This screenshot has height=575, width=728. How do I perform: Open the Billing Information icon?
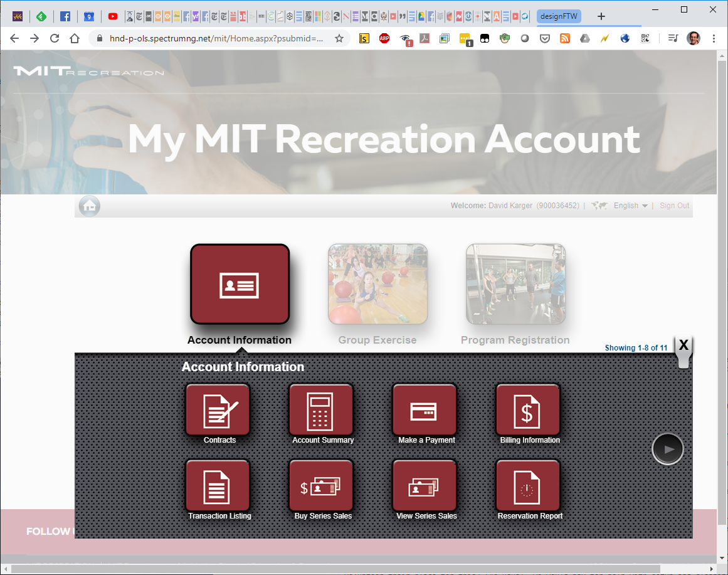(x=528, y=411)
